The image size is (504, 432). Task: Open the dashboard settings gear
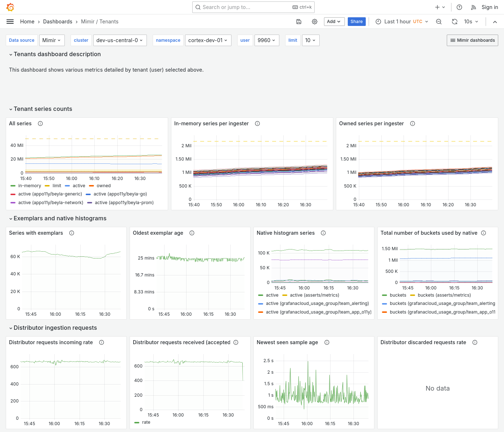pos(314,22)
